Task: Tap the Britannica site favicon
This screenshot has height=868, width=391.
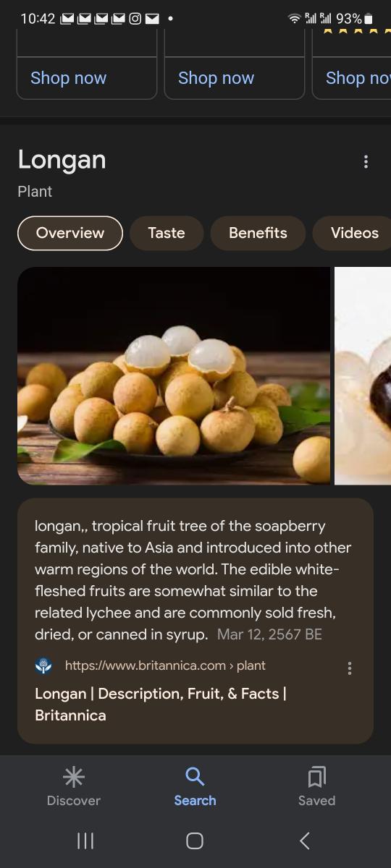Action: point(43,665)
